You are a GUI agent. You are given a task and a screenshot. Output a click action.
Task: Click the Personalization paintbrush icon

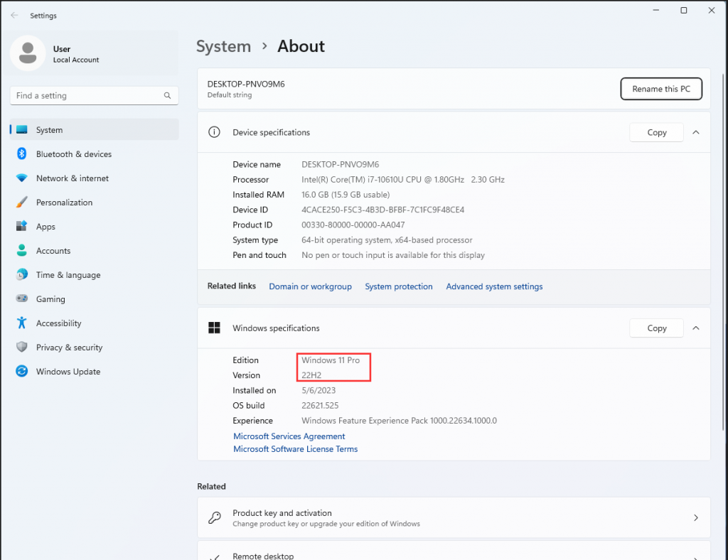click(x=22, y=203)
